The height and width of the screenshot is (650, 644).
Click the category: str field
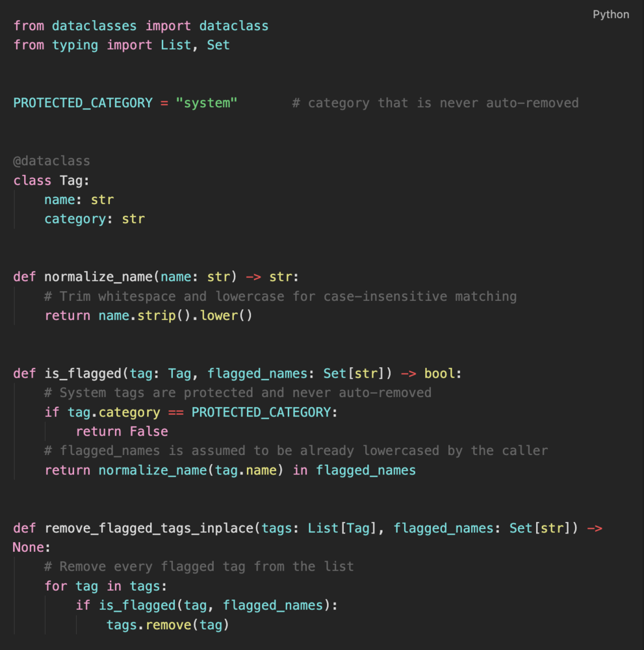click(95, 219)
